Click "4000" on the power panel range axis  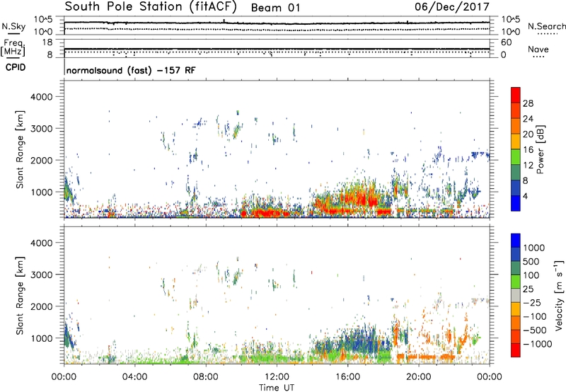click(x=41, y=97)
